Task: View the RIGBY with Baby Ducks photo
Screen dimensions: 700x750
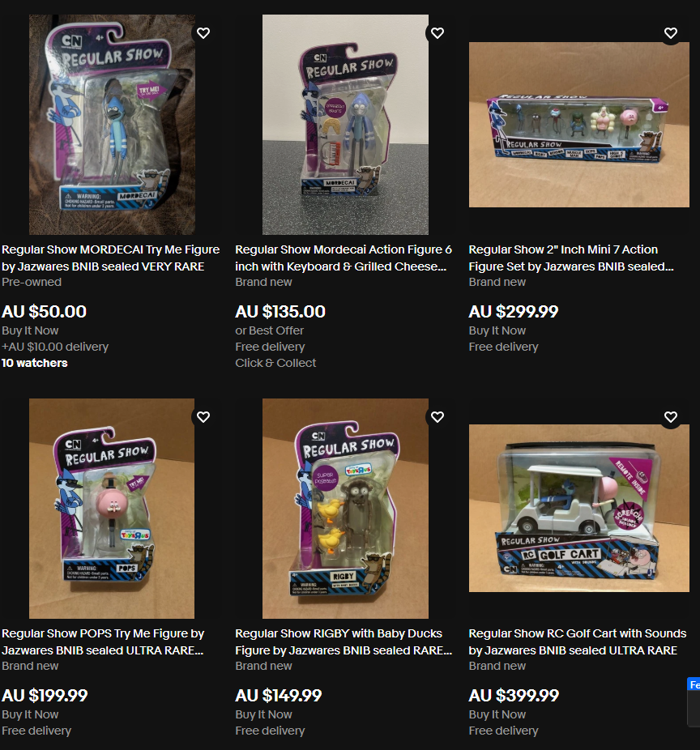Action: pos(345,509)
